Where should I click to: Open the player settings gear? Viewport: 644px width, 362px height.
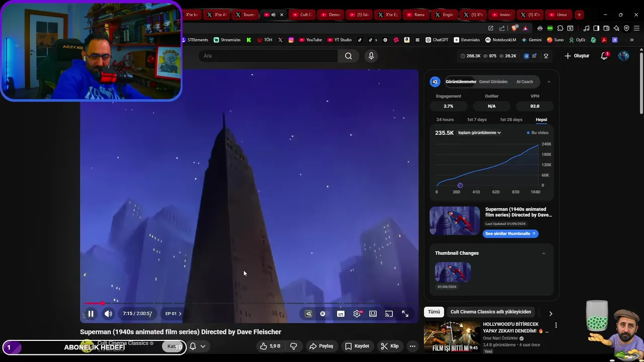tap(357, 314)
